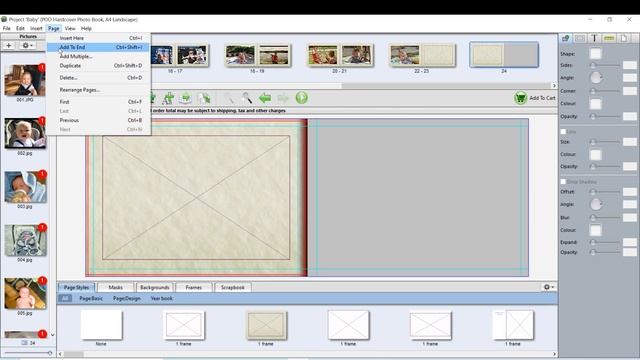Screen dimensions: 640x360
Task: Select page spread 22 - 23 thumbnail
Action: tap(422, 55)
